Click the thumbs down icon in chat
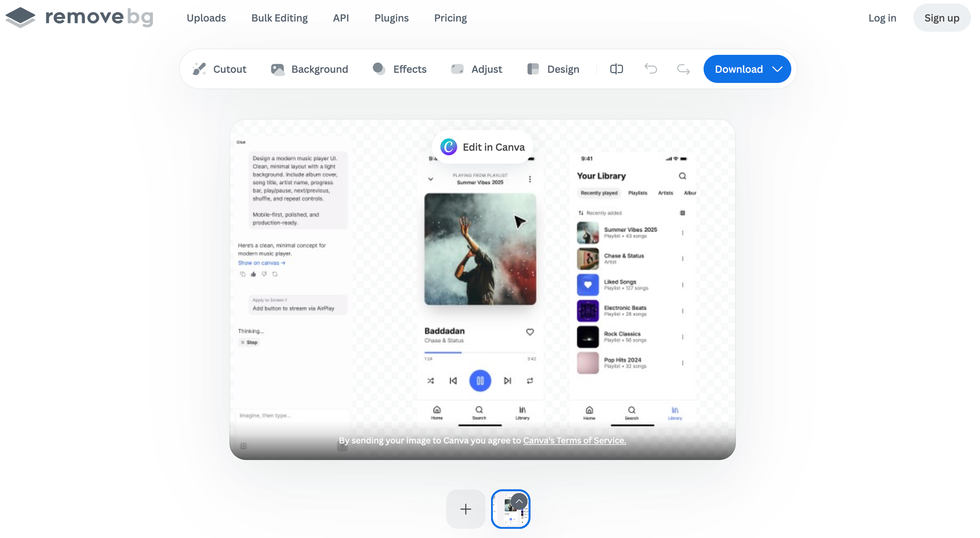 coord(264,274)
